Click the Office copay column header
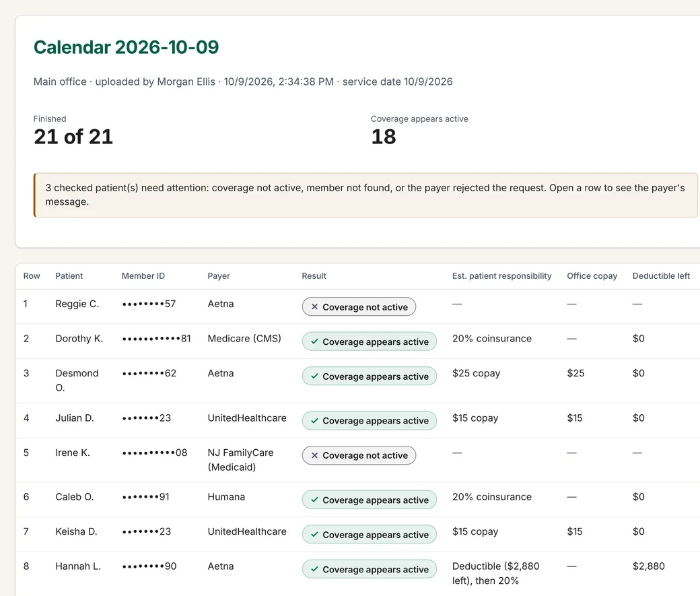 [592, 276]
